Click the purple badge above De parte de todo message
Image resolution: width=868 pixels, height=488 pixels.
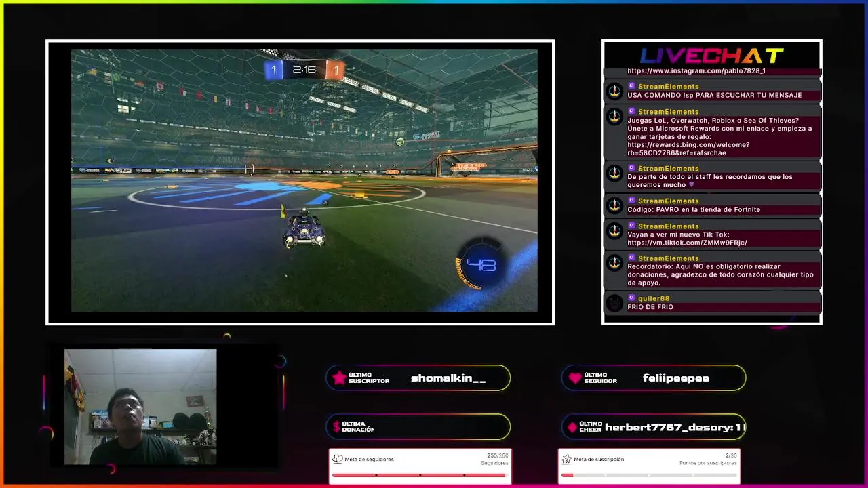point(631,169)
